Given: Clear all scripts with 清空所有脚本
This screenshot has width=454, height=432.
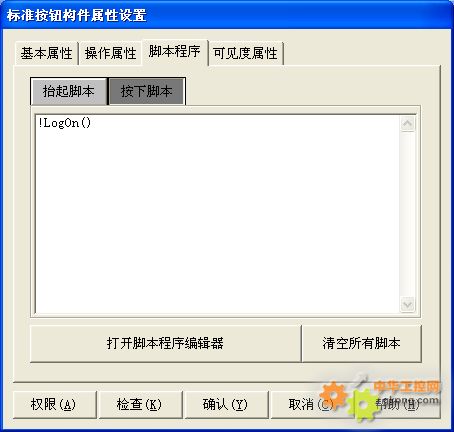Looking at the screenshot, I should [361, 343].
